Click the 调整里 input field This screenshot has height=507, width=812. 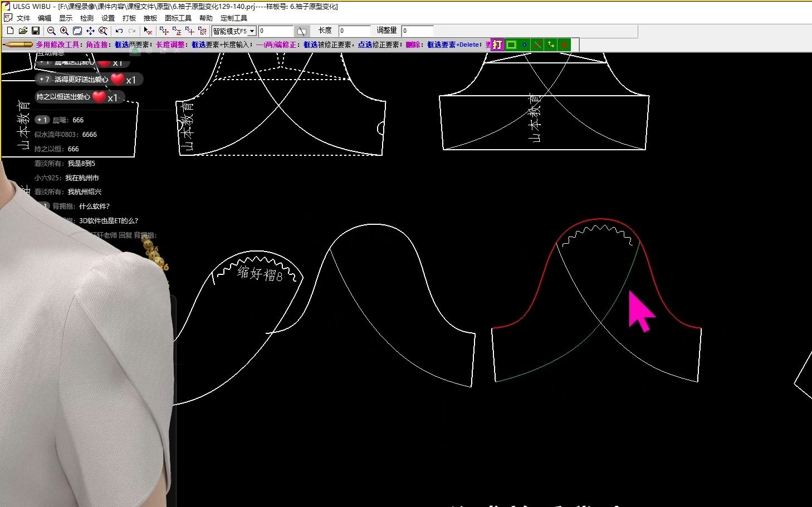[x=417, y=31]
